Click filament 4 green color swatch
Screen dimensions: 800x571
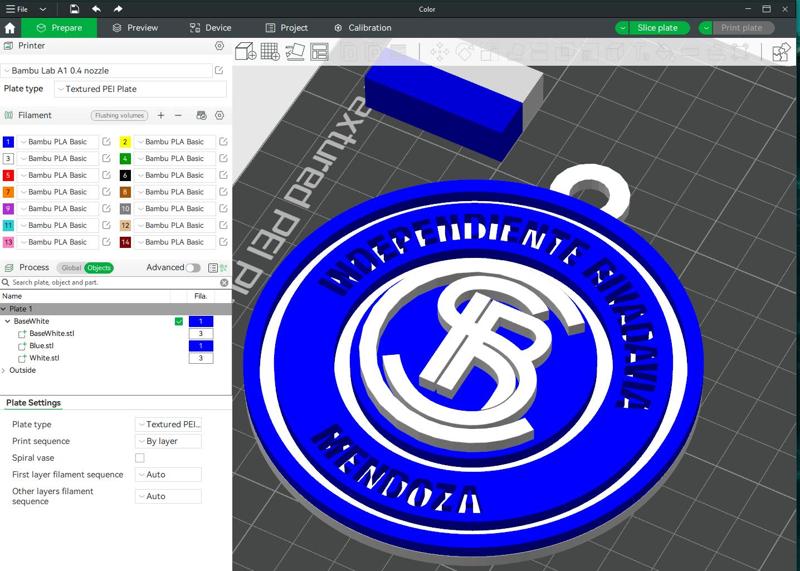[x=125, y=158]
